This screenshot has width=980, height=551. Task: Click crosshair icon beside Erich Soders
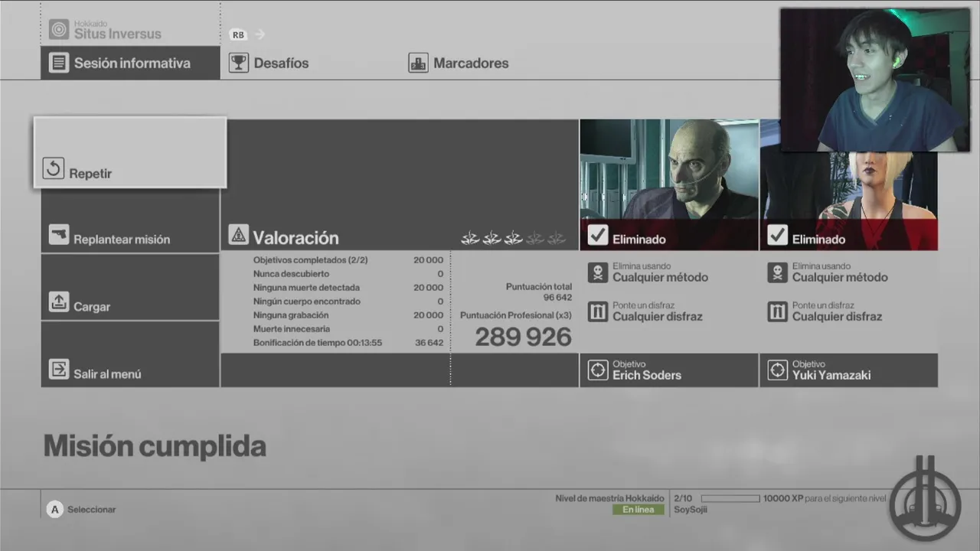point(598,370)
